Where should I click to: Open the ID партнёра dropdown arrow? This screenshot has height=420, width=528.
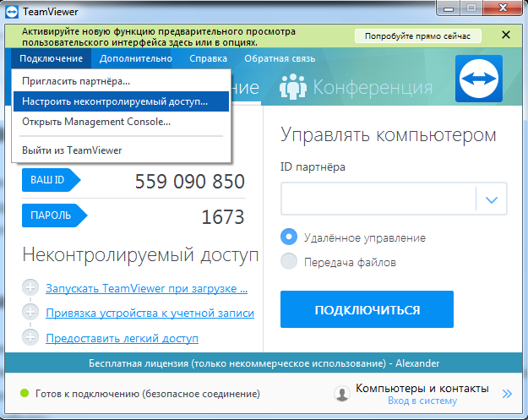(x=492, y=199)
